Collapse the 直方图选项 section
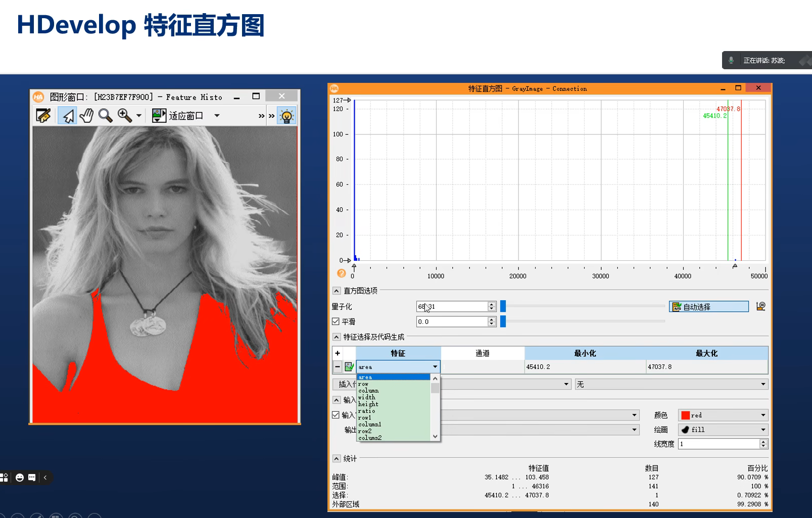 (336, 291)
